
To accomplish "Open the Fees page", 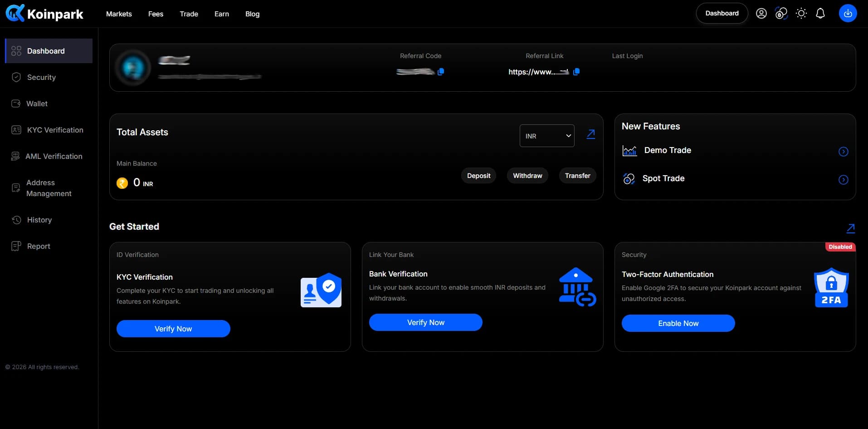I will click(156, 14).
